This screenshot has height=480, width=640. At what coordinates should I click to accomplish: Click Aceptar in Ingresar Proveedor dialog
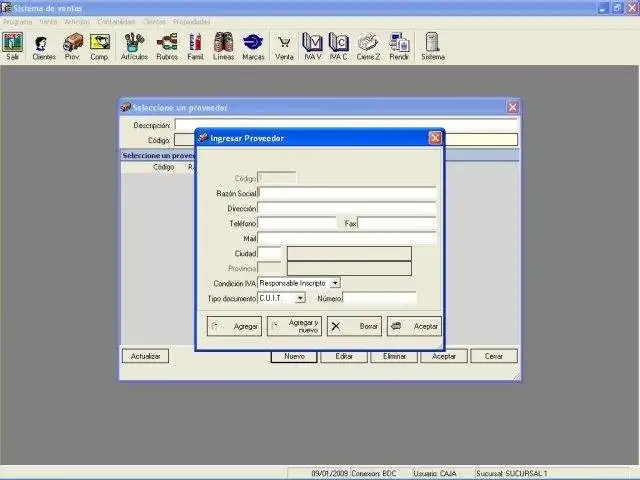click(x=414, y=326)
